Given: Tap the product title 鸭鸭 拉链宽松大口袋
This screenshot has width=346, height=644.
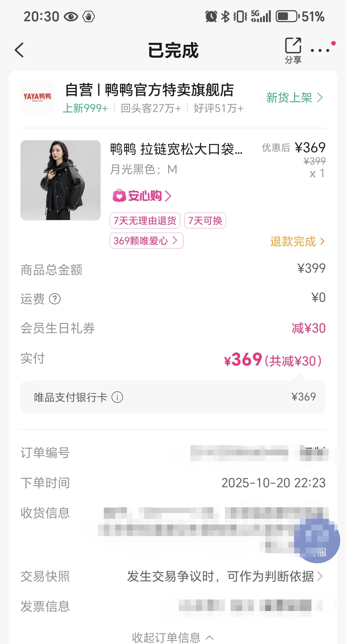Looking at the screenshot, I should [x=176, y=150].
